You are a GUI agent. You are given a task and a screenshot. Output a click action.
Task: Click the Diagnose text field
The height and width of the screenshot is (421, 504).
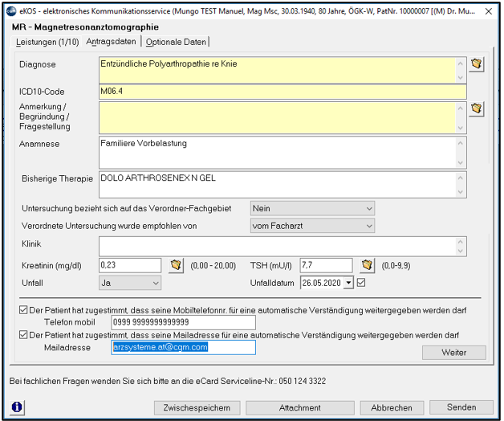[278, 70]
